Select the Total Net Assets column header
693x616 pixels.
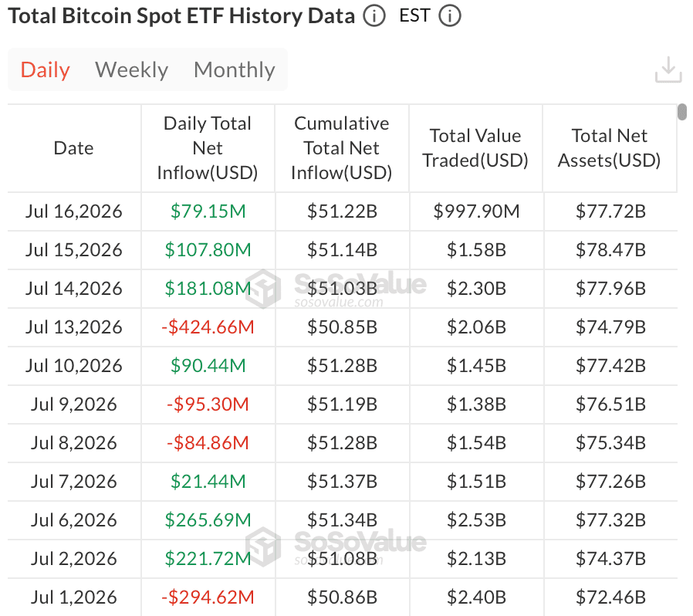click(x=610, y=148)
